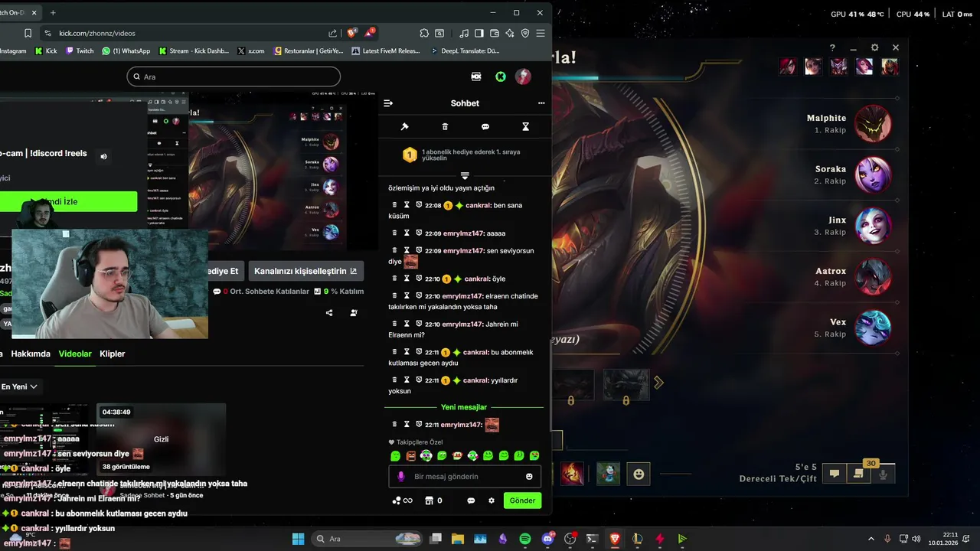Collapse the Sohbet chat panel arrow icon
Viewport: 980px width, 551px height.
tap(388, 103)
